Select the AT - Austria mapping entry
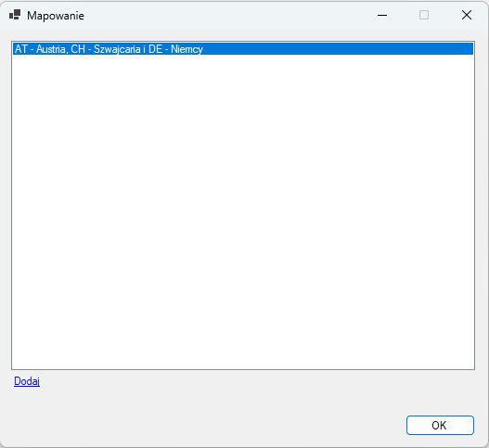Screen dimensions: 489x448 pyautogui.click(x=243, y=49)
